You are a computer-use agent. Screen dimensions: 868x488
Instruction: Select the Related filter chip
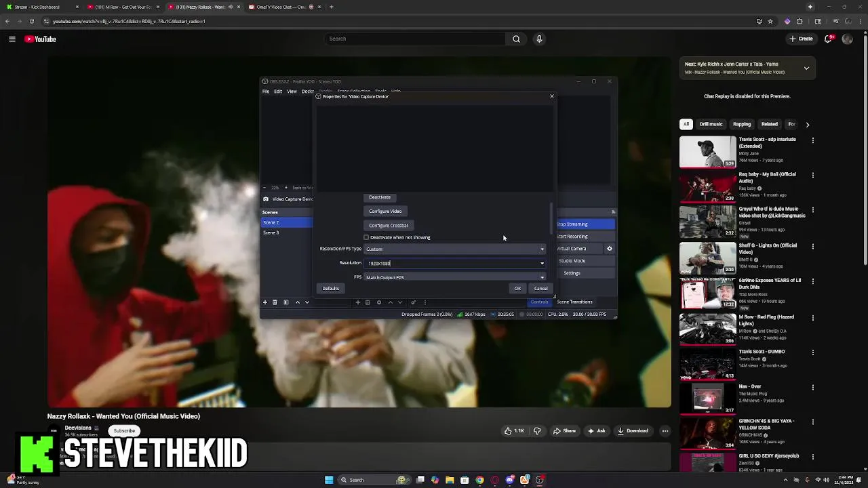coord(769,124)
